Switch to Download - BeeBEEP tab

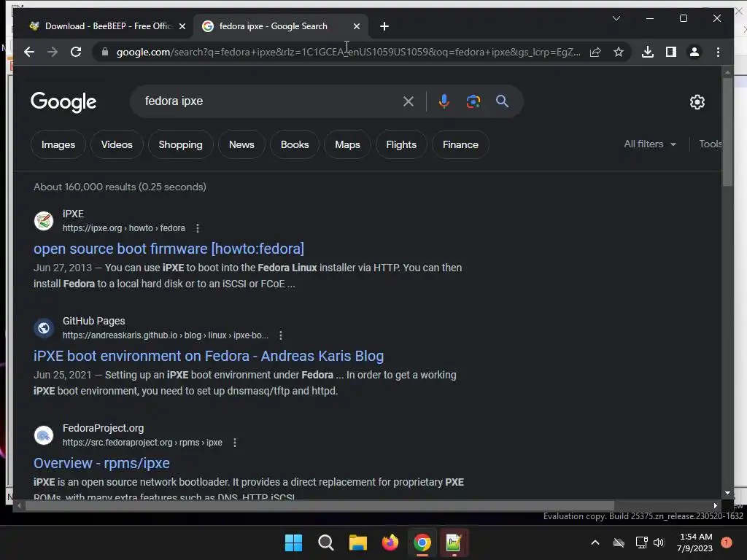tap(107, 26)
